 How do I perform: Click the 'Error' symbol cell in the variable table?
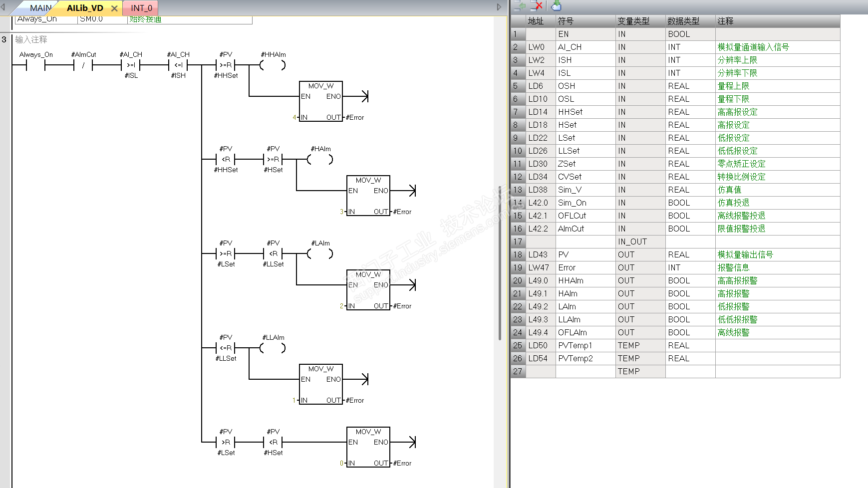point(585,267)
